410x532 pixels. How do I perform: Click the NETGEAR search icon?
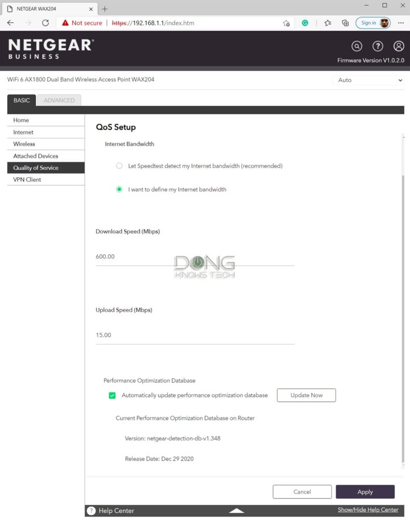pos(356,46)
